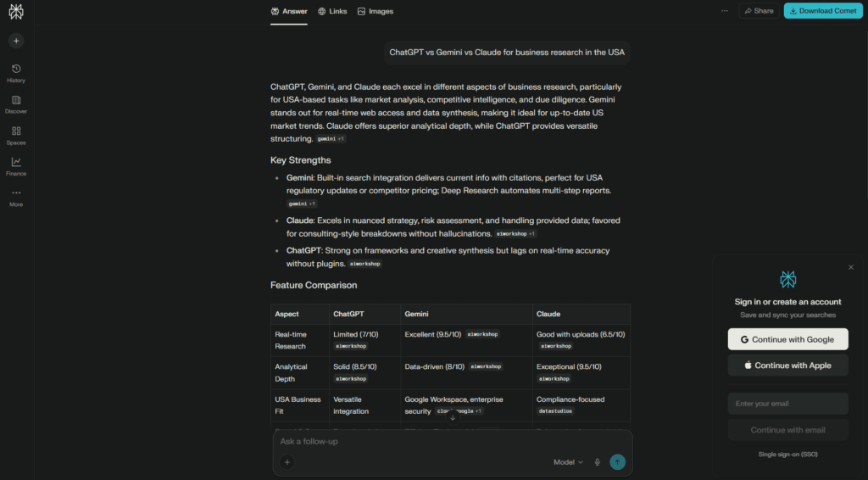Click the Real-time Research row label
Screen dimensions: 868x480
[x=291, y=340]
